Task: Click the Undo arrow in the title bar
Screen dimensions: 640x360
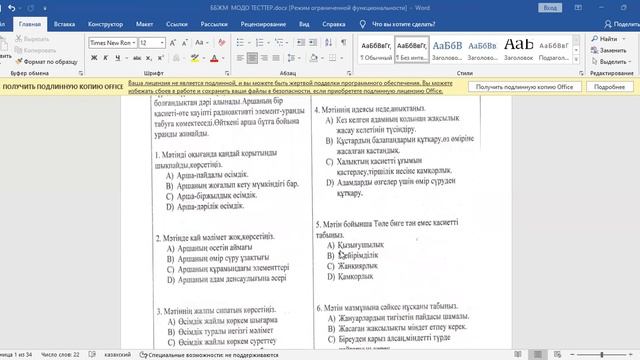Action: coord(11,8)
